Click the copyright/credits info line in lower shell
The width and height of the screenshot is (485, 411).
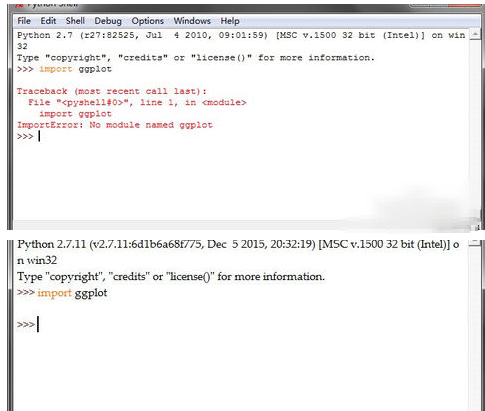point(171,277)
